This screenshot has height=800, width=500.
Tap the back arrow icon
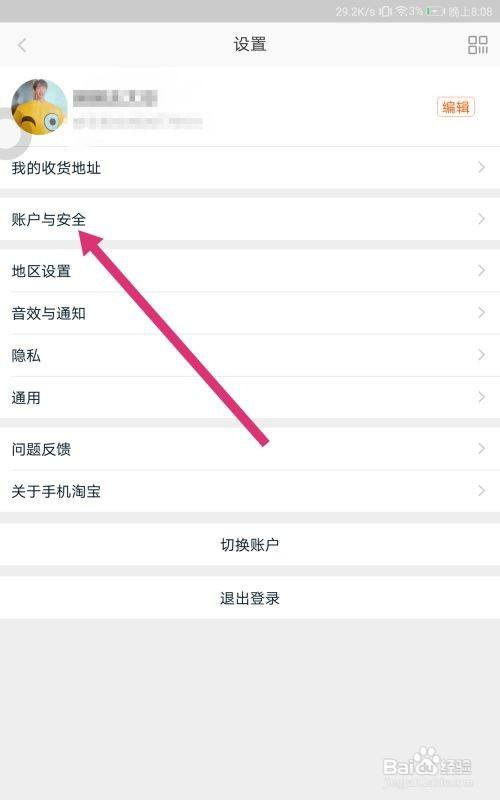22,45
